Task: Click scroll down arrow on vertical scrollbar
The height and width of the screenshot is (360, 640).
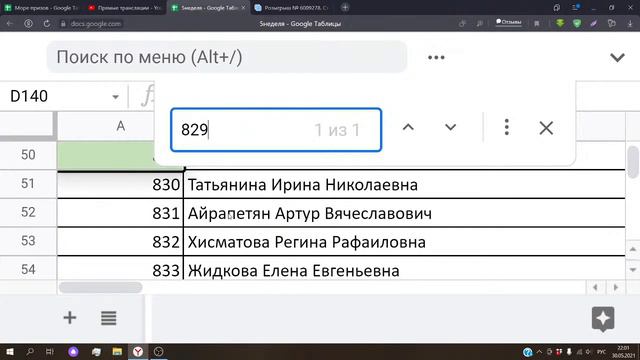Action: pos(633,269)
